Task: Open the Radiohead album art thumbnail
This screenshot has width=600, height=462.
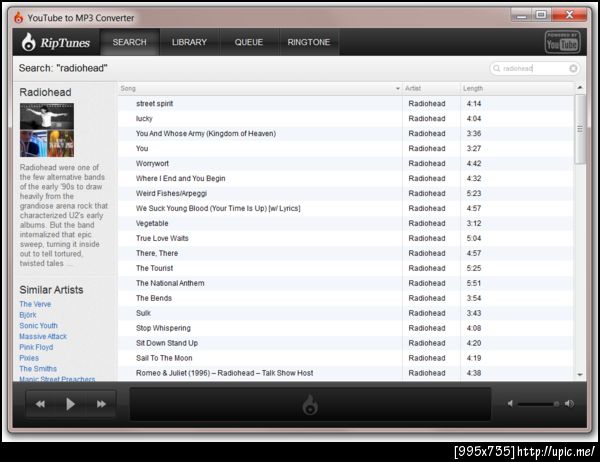Action: point(47,130)
